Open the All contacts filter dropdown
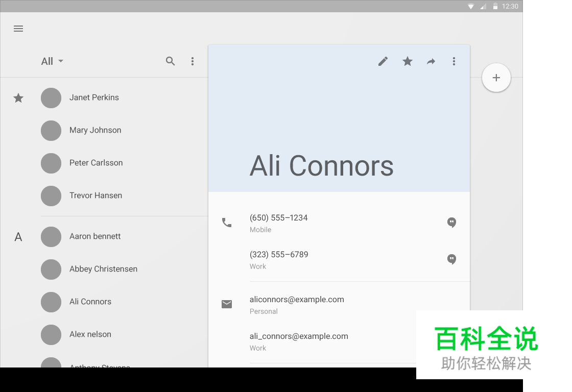Image resolution: width=572 pixels, height=392 pixels. click(x=51, y=61)
